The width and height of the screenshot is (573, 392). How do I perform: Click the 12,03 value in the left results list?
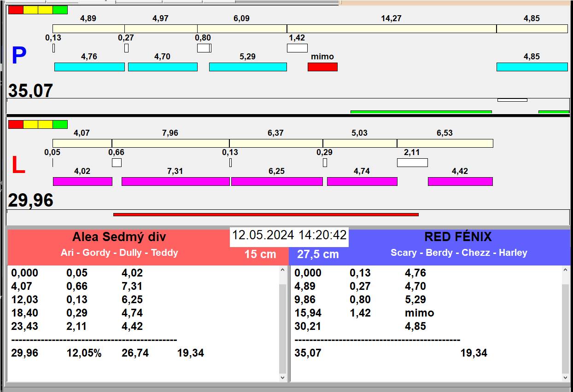coord(24,300)
